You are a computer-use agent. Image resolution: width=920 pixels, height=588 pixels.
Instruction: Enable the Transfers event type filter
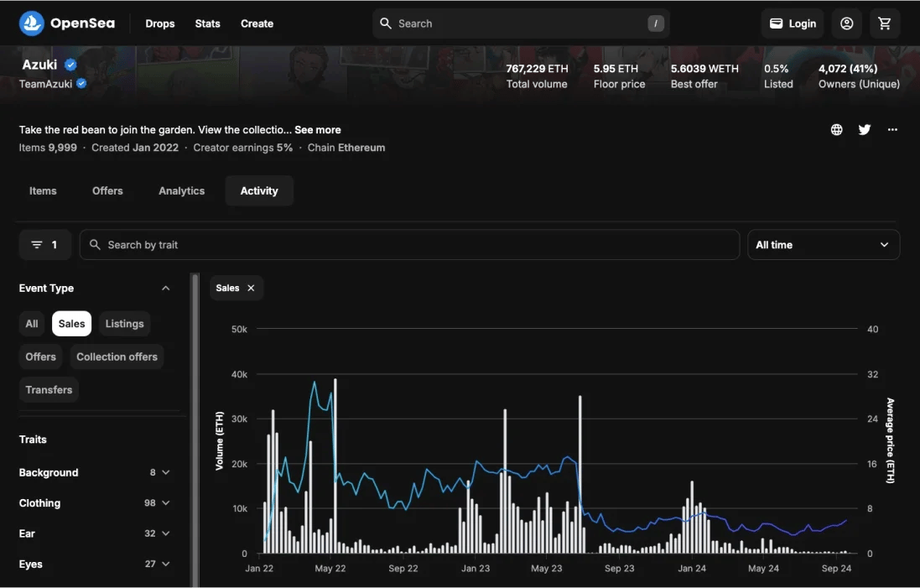pyautogui.click(x=49, y=390)
